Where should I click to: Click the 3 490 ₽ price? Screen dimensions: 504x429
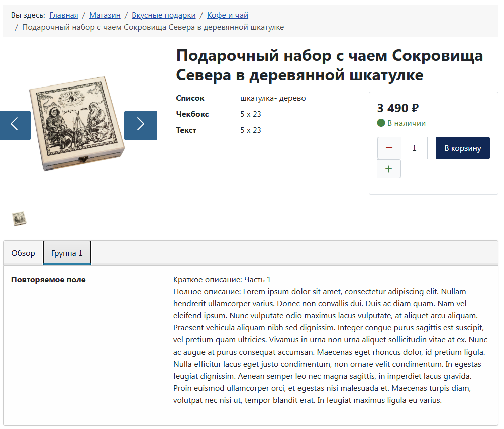pyautogui.click(x=398, y=108)
